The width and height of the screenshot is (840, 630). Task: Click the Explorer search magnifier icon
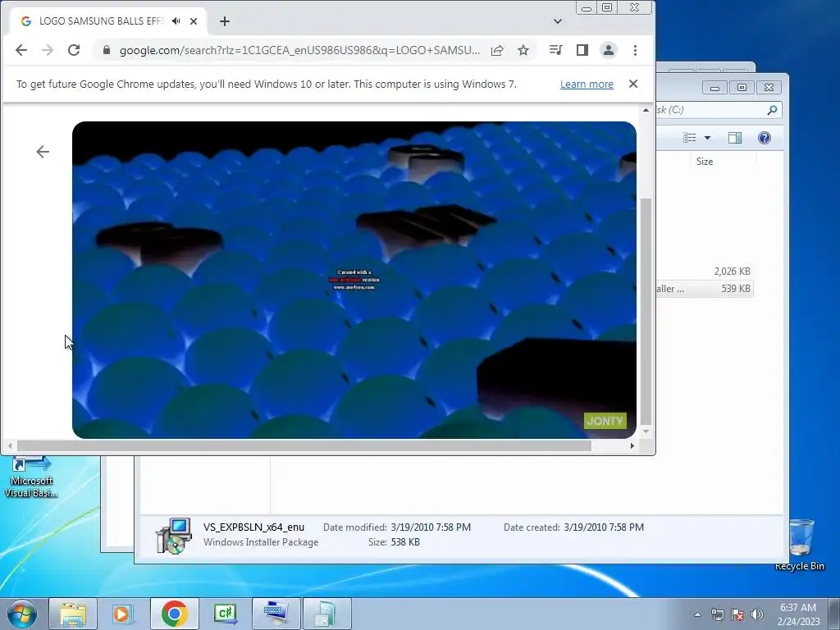coord(772,110)
